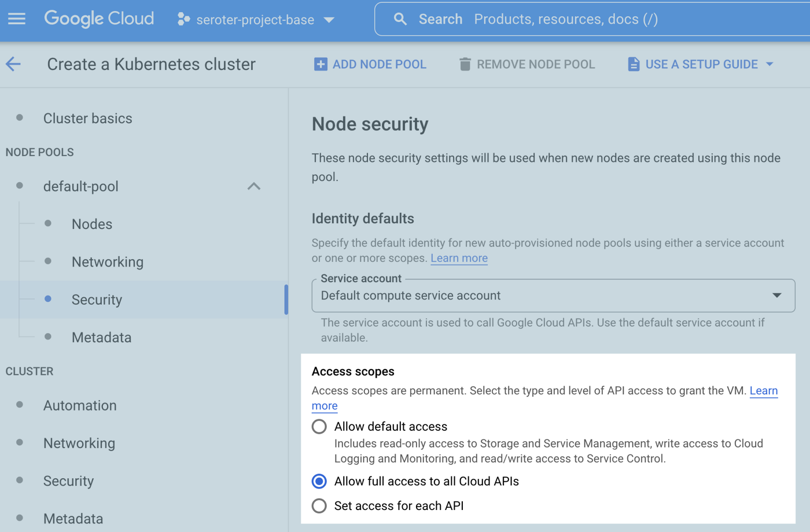
Task: Open the hamburger navigation menu
Action: (17, 19)
